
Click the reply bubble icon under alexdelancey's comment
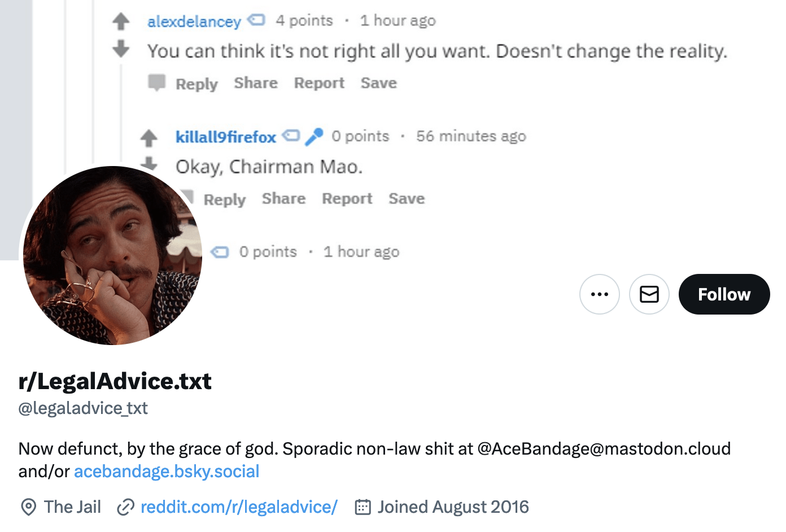click(157, 82)
